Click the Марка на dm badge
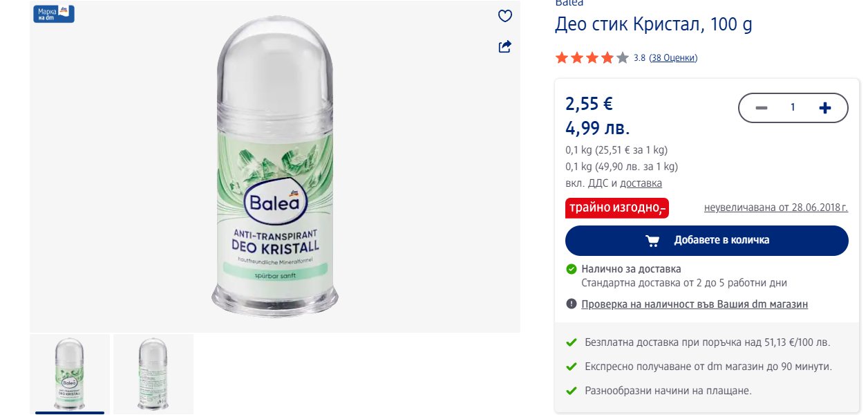868x415 pixels. pyautogui.click(x=54, y=14)
